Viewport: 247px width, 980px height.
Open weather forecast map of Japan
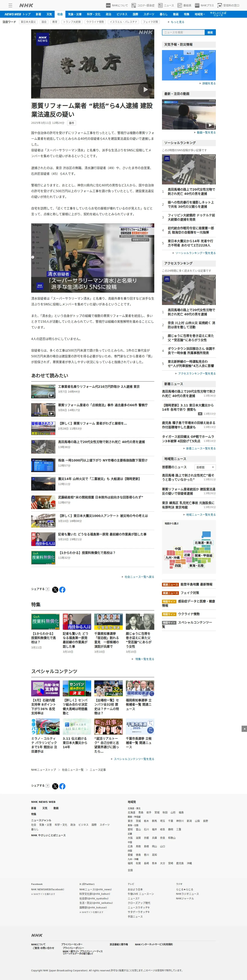[x=189, y=65]
